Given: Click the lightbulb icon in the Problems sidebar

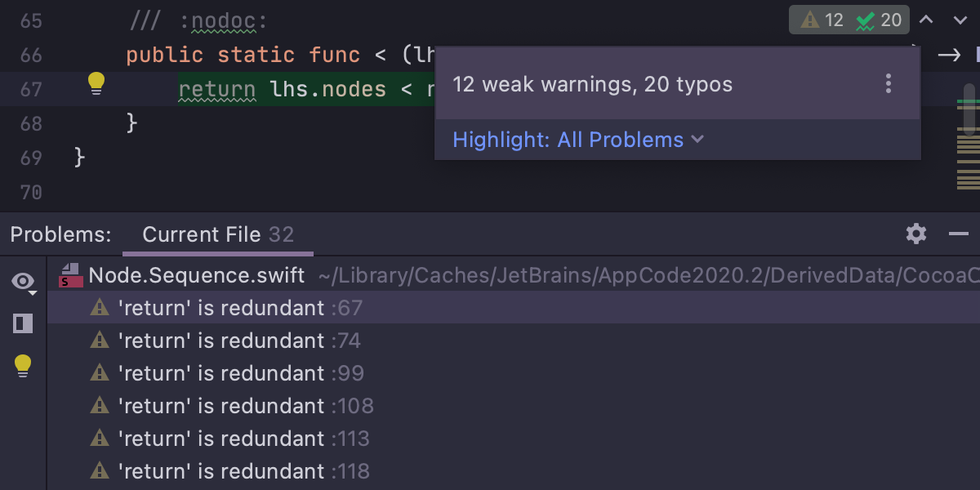Looking at the screenshot, I should pos(23,366).
